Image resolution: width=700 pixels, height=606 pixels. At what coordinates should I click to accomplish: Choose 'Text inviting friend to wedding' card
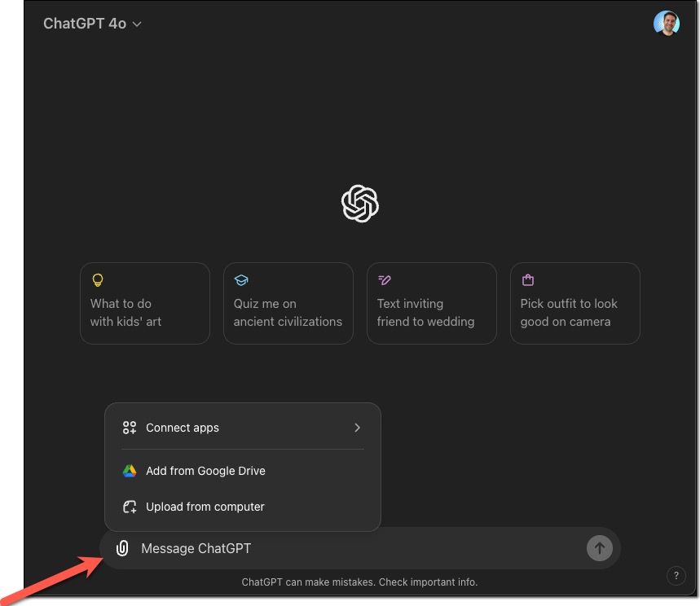coord(431,303)
